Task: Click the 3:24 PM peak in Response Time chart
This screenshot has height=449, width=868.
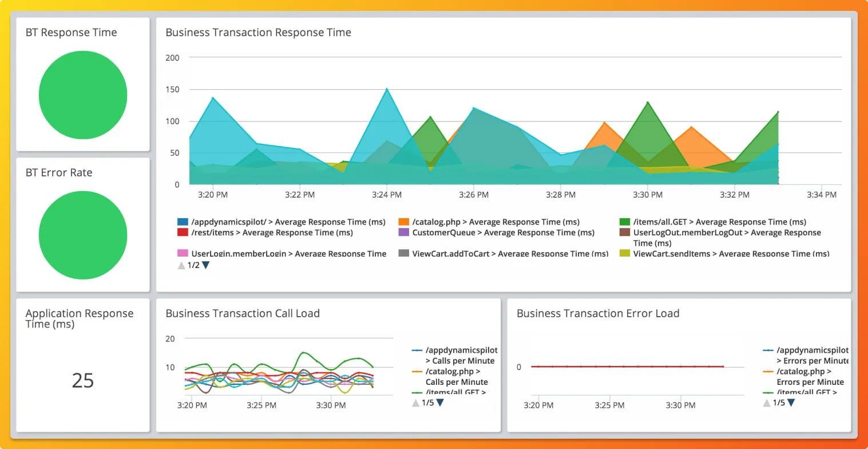Action: coord(387,89)
